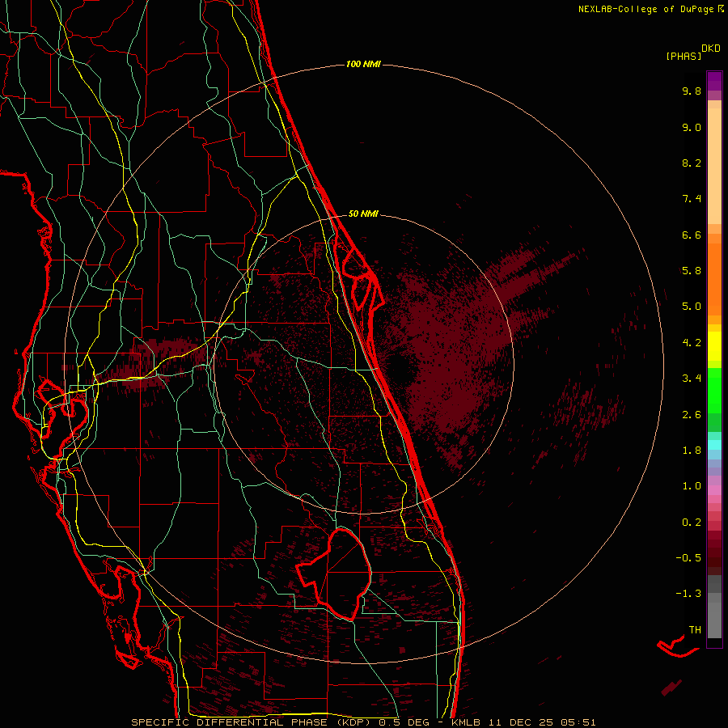Image resolution: width=728 pixels, height=728 pixels.
Task: Pick the bright green band on the color bar
Action: [714, 390]
